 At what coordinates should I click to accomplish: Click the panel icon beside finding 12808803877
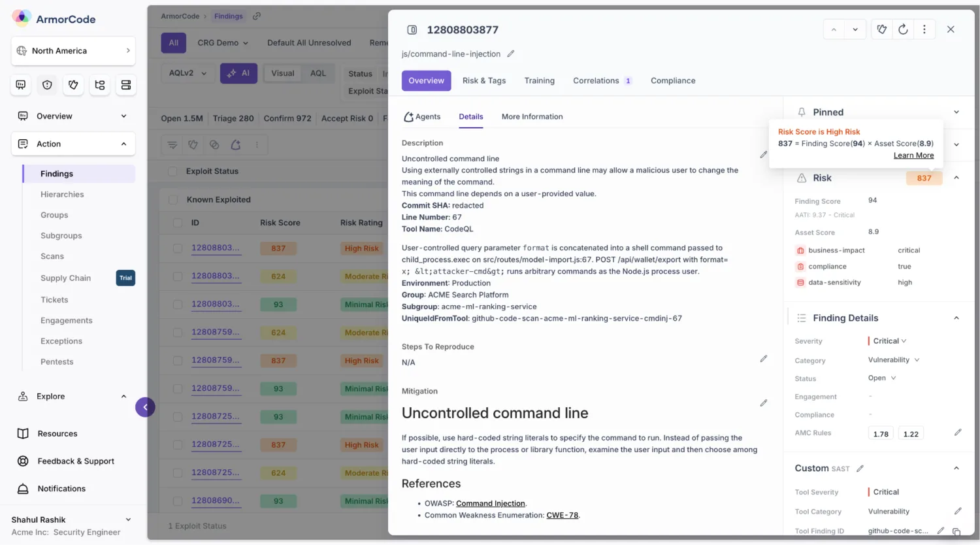(412, 30)
